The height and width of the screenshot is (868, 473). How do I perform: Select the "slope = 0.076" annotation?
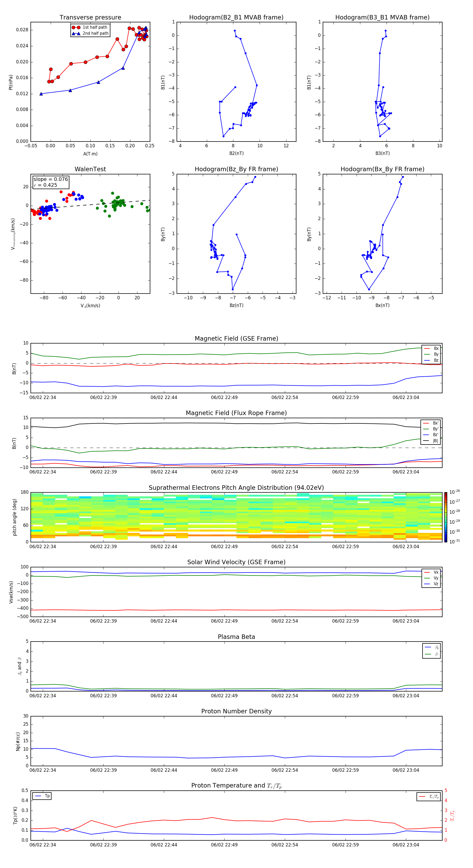(50, 179)
